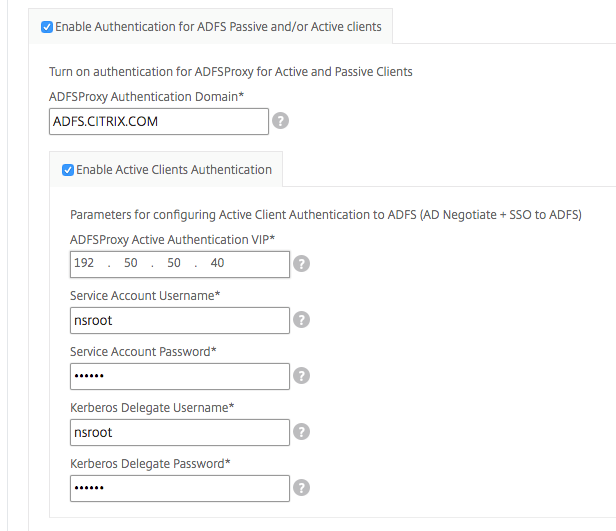Toggle Enable Active Clients Authentication checkbox
The width and height of the screenshot is (616, 531).
pos(68,170)
